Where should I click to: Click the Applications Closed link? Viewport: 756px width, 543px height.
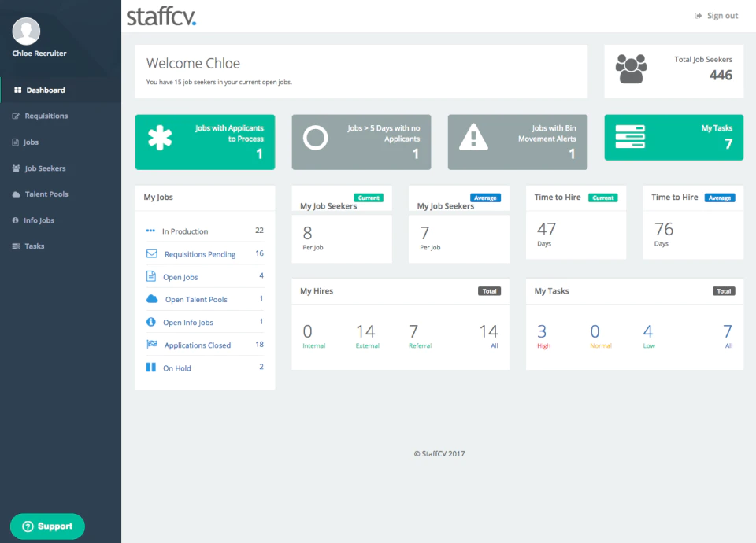198,345
